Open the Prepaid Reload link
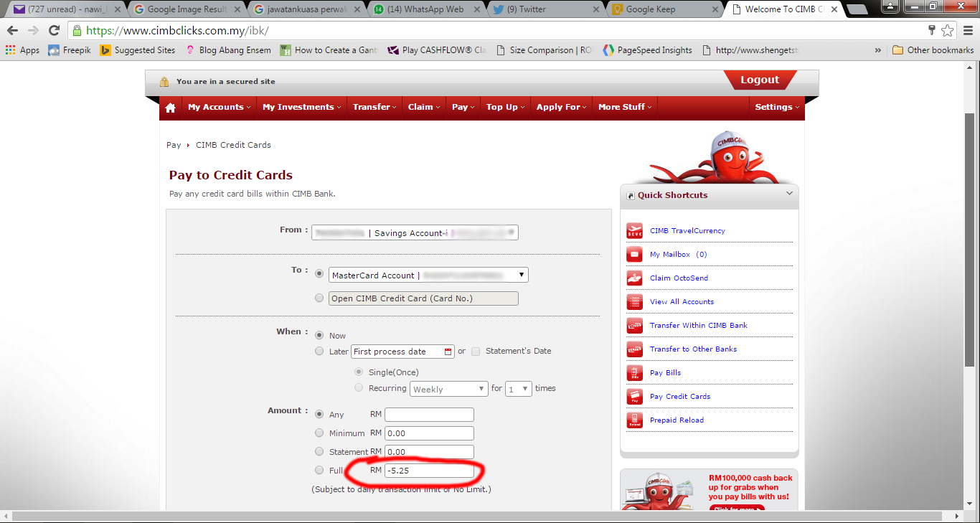The image size is (980, 523). click(677, 420)
